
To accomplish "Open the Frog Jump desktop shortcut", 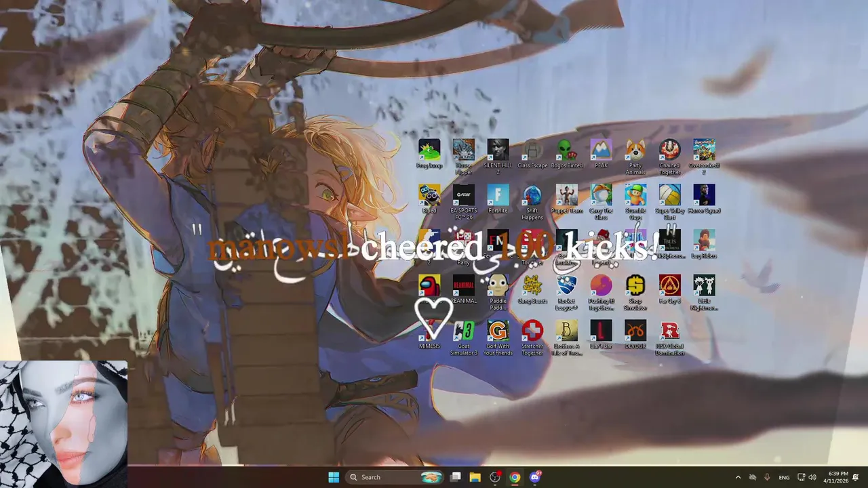I will (x=429, y=154).
